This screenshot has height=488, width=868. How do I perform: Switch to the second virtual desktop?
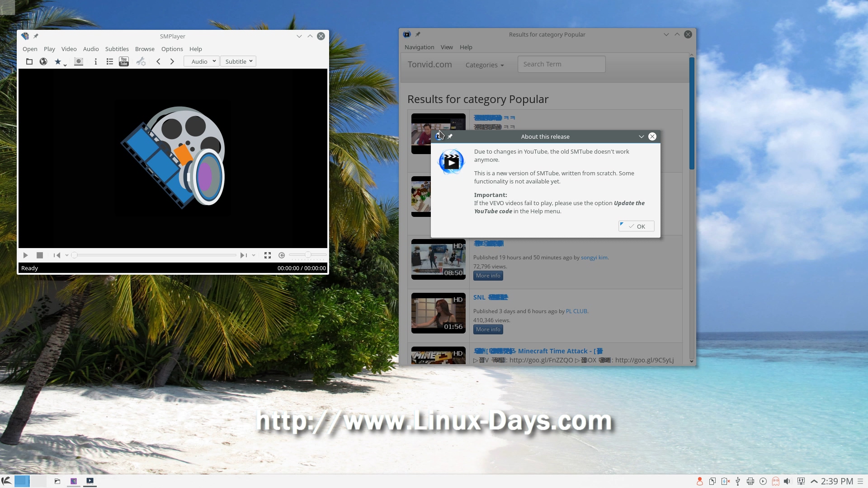[38, 481]
